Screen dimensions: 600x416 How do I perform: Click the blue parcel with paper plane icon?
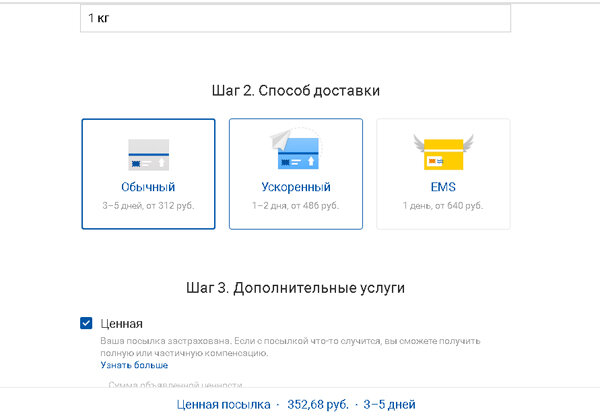tap(295, 150)
